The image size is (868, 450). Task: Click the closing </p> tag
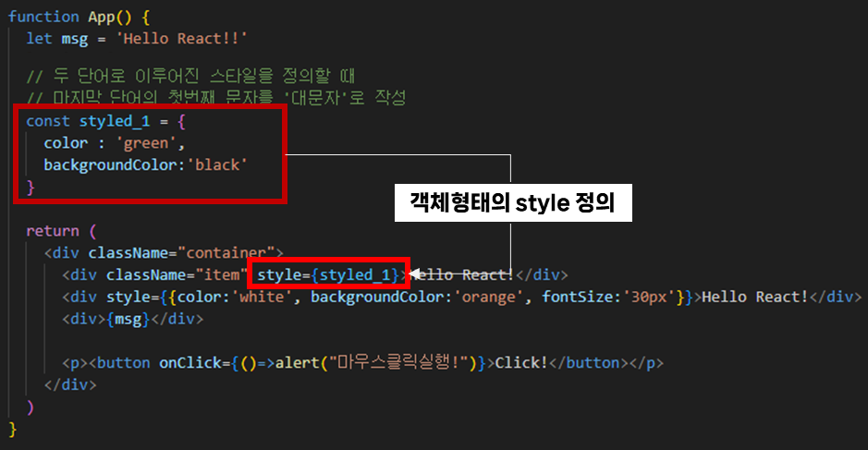click(645, 363)
